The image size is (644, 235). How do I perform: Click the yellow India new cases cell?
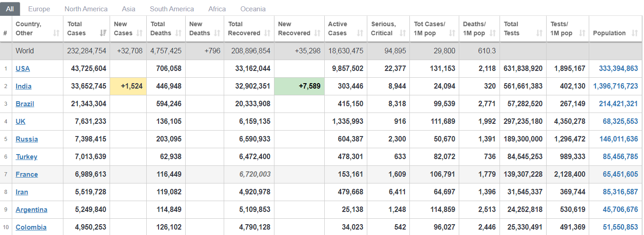[128, 86]
